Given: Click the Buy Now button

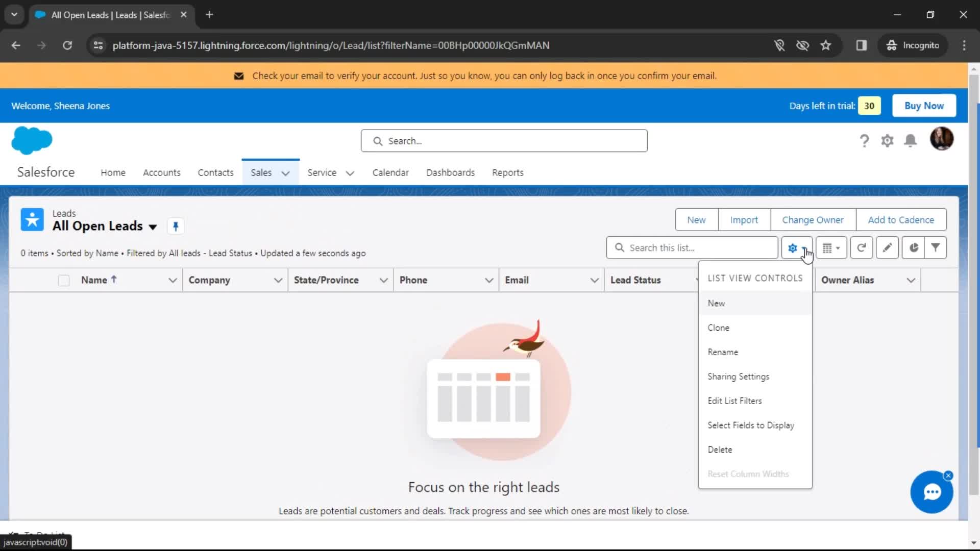Looking at the screenshot, I should pos(924,106).
